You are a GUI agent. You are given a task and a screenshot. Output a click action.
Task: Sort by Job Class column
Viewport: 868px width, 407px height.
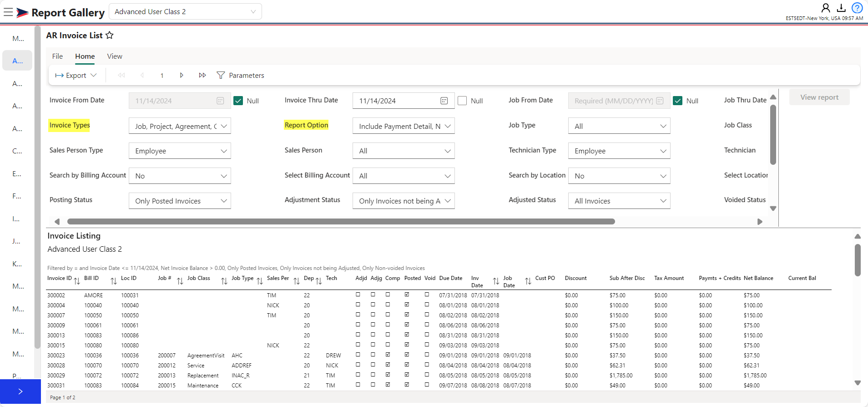pos(224,281)
